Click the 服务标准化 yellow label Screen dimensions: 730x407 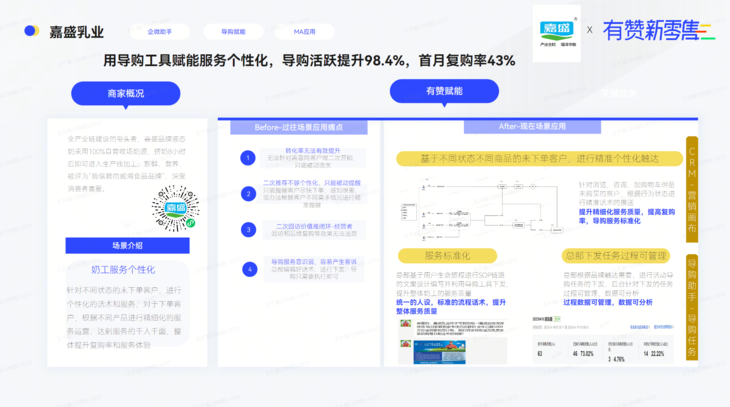[x=447, y=256]
